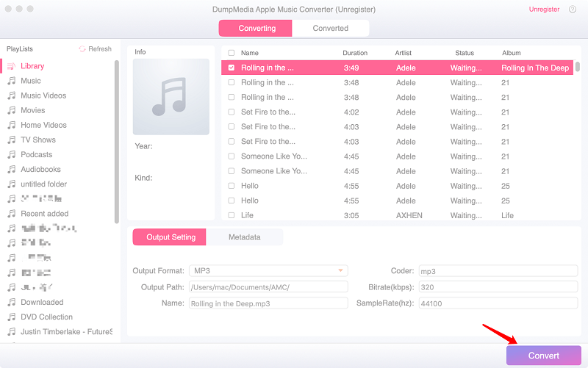The image size is (588, 368).
Task: Tick the select-all checkbox in header
Action: (232, 53)
